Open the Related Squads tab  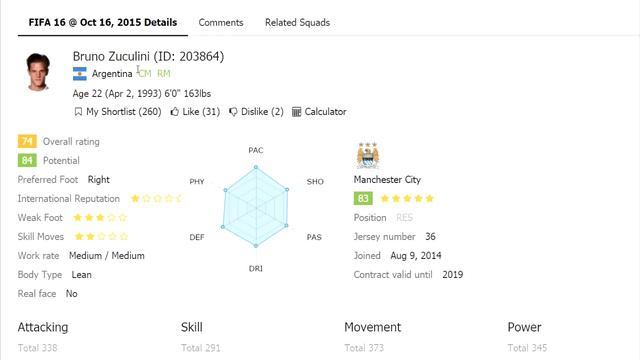(298, 22)
